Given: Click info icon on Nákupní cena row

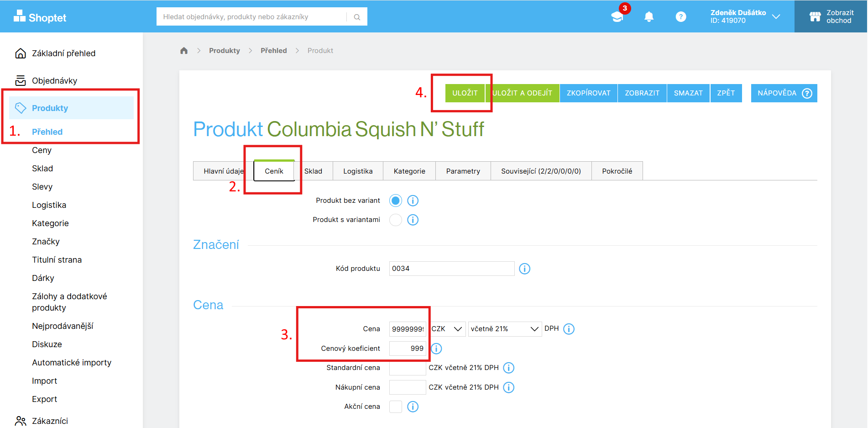Looking at the screenshot, I should [x=509, y=387].
